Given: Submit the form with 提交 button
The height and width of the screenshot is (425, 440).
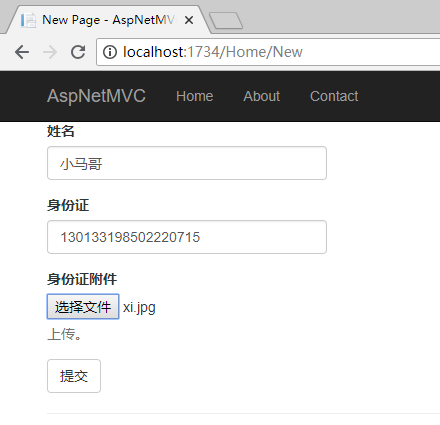Looking at the screenshot, I should pos(74,376).
